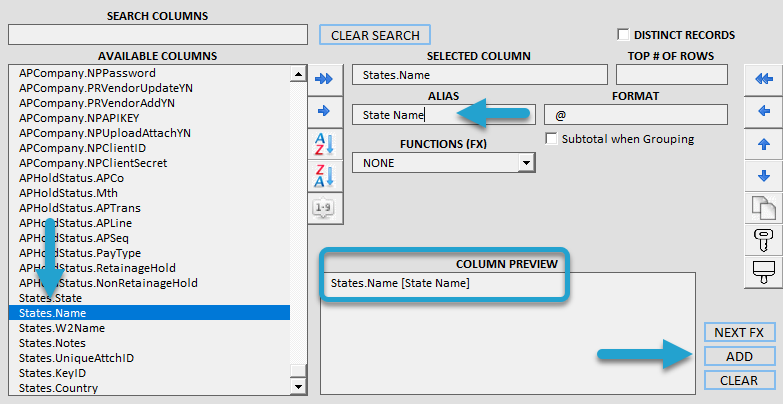This screenshot has height=404, width=783.
Task: Sort available columns Z to A
Action: (325, 176)
